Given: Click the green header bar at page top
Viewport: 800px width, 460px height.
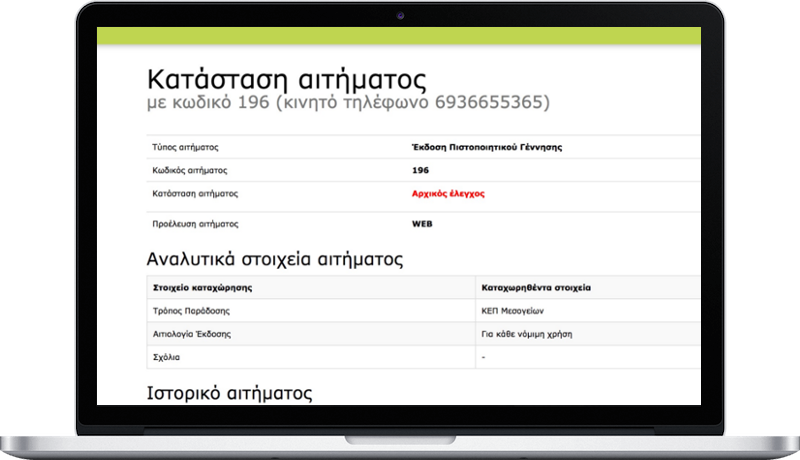Looking at the screenshot, I should point(400,35).
